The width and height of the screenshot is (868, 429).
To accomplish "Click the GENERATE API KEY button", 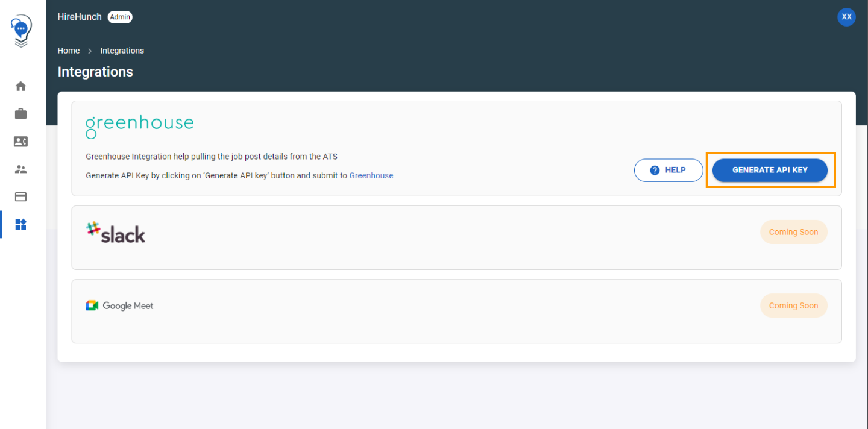I will tap(770, 170).
